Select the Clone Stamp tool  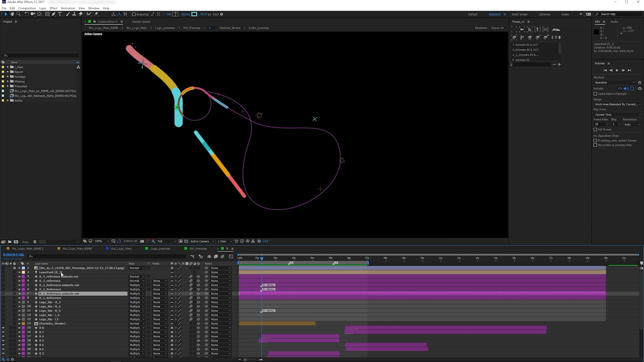[74, 14]
